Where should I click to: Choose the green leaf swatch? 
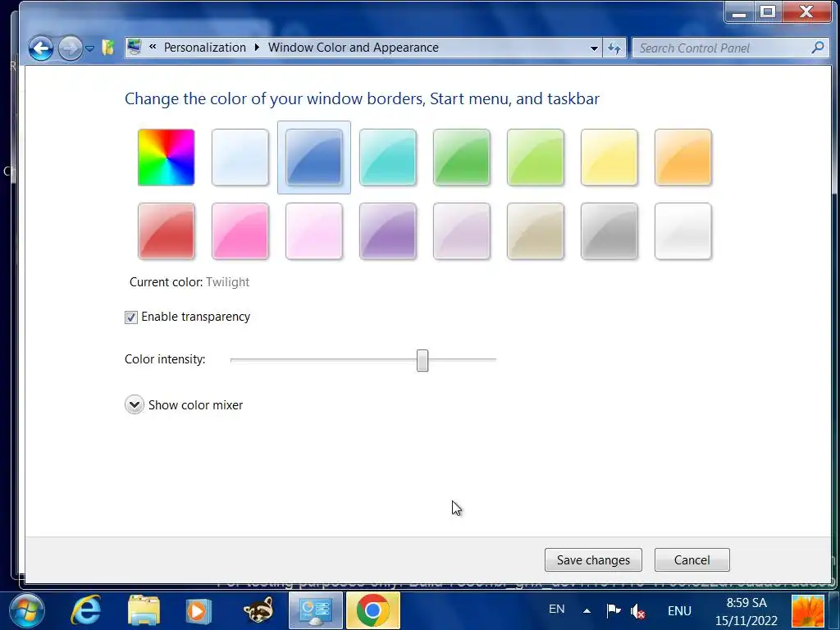click(462, 157)
